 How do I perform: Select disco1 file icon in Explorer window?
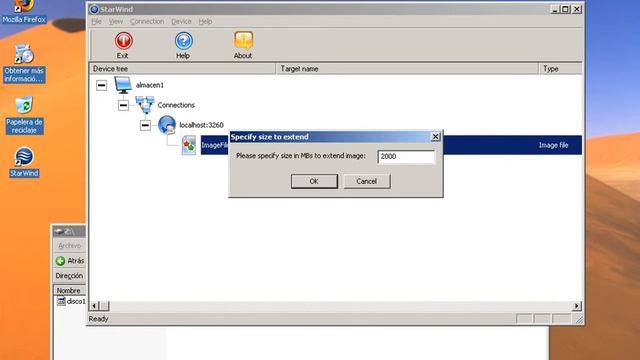pos(61,301)
